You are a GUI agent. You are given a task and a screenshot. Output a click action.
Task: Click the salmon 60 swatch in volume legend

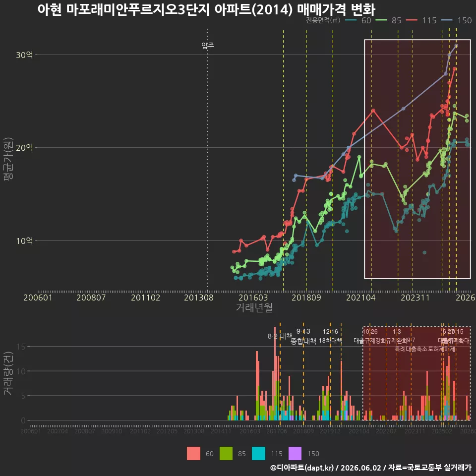click(x=193, y=454)
